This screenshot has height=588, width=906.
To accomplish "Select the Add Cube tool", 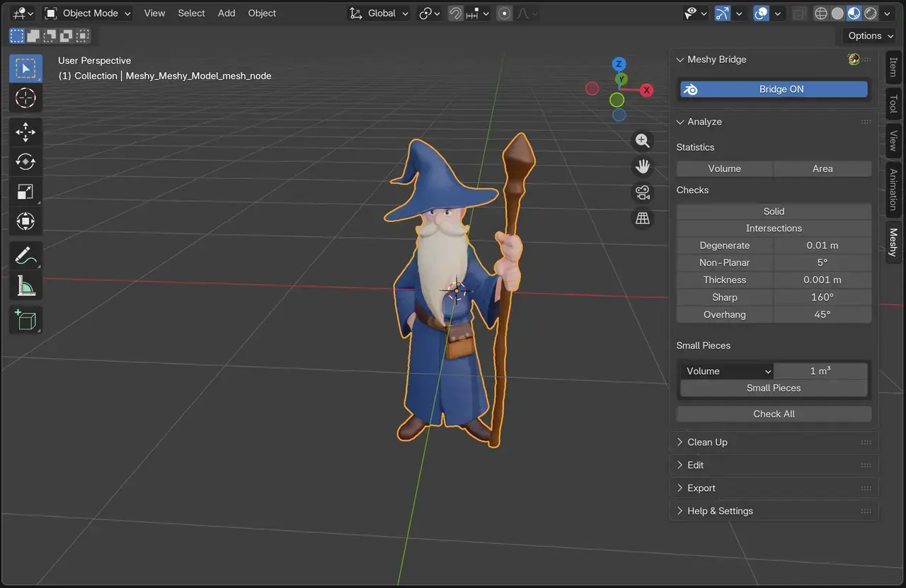I will click(x=25, y=320).
